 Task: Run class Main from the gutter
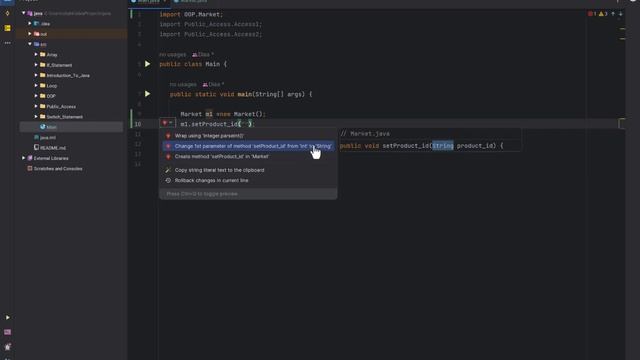(x=147, y=64)
